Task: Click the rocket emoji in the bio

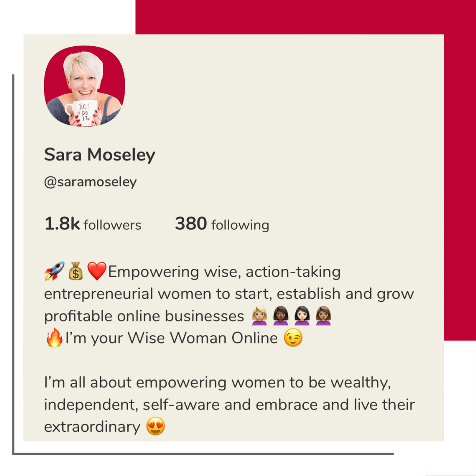Action: pos(54,271)
